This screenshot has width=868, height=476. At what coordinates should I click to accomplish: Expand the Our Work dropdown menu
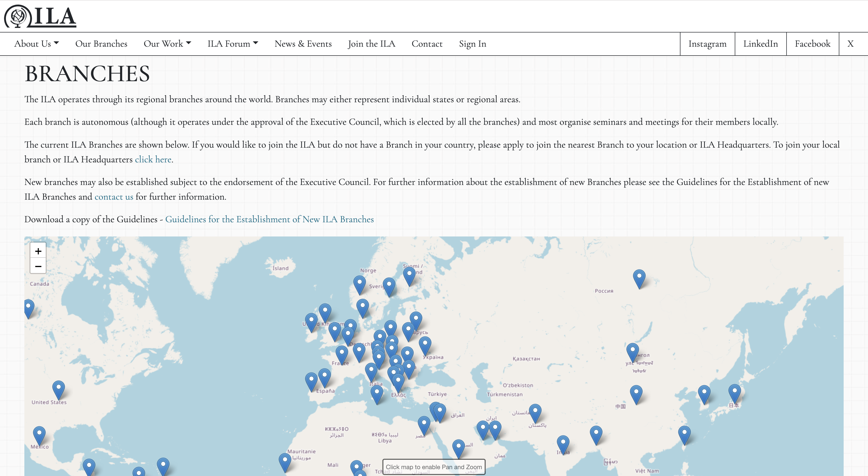click(167, 44)
